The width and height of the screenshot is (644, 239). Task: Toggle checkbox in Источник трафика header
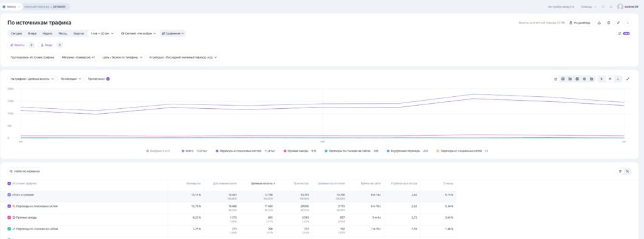[x=9, y=184]
